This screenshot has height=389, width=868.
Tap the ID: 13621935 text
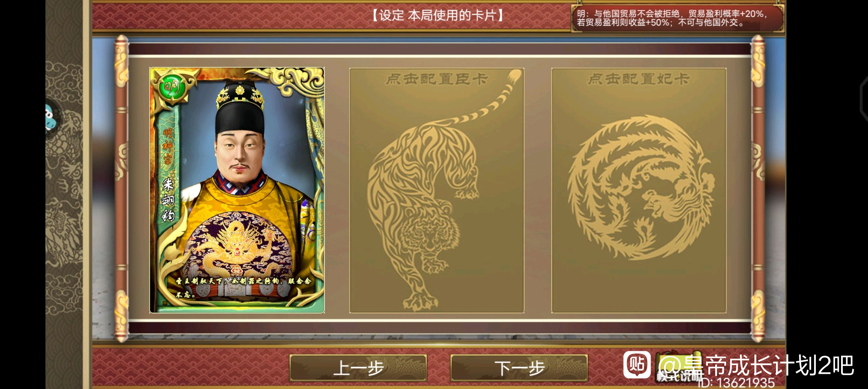pyautogui.click(x=736, y=382)
